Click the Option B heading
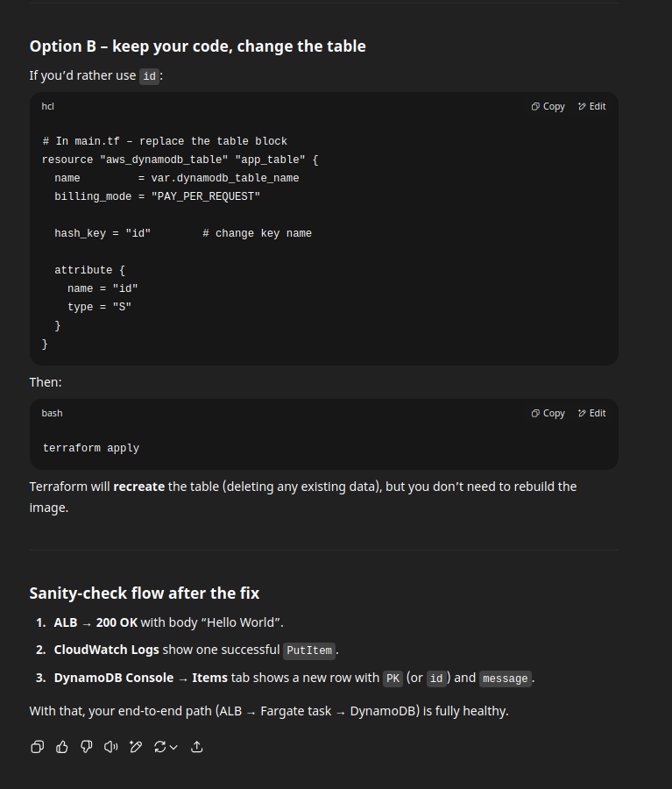Image resolution: width=672 pixels, height=789 pixels. 198,46
